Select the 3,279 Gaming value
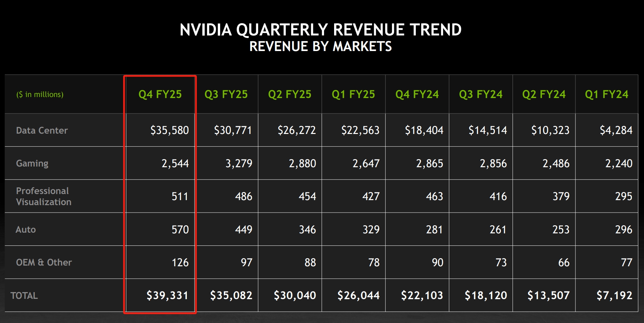Image resolution: width=644 pixels, height=323 pixels. 239,164
